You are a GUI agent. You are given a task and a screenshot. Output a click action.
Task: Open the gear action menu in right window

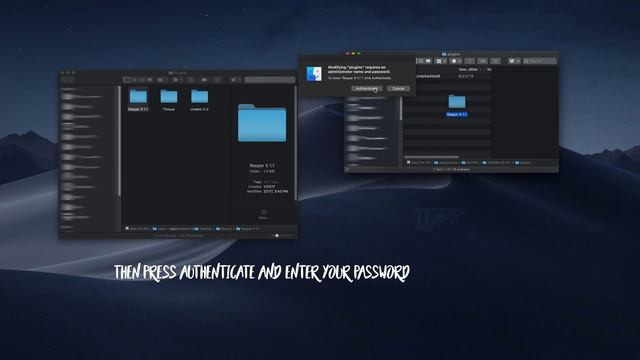(x=456, y=61)
